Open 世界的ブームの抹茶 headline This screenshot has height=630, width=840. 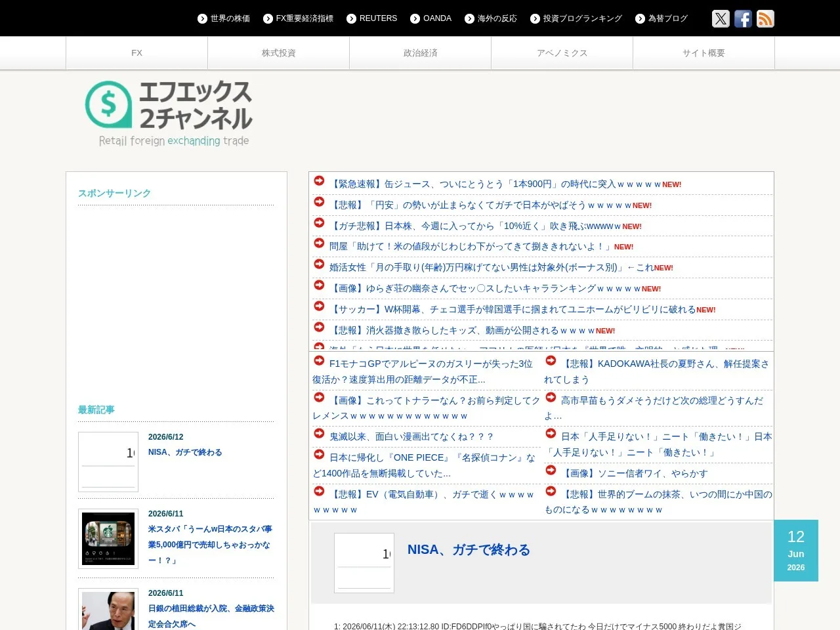tap(658, 502)
